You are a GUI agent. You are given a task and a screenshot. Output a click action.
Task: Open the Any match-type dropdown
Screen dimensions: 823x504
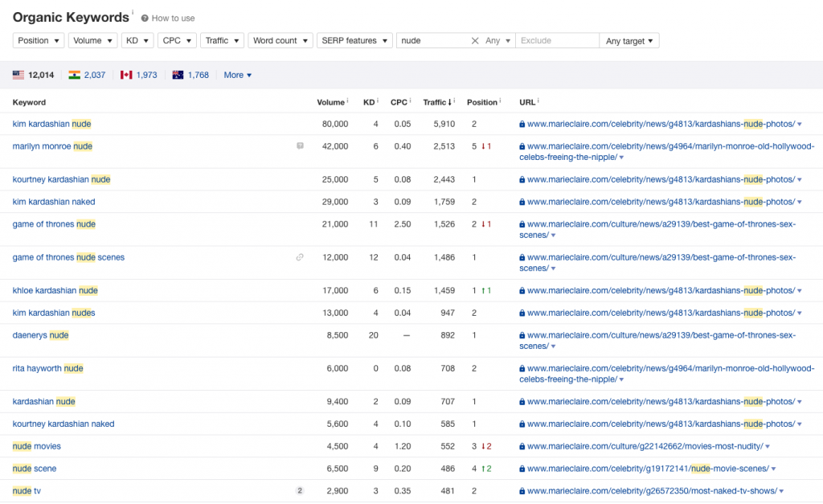point(497,40)
